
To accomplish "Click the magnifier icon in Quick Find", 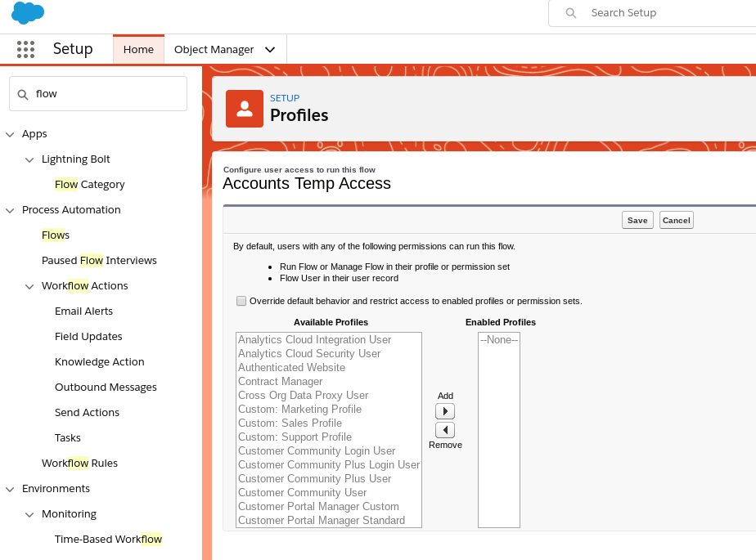I will (x=23, y=94).
